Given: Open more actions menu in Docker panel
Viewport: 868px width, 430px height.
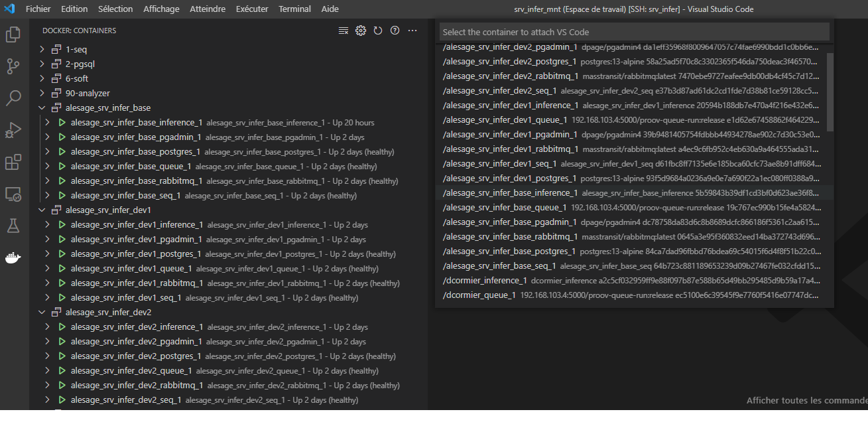Looking at the screenshot, I should pyautogui.click(x=412, y=31).
